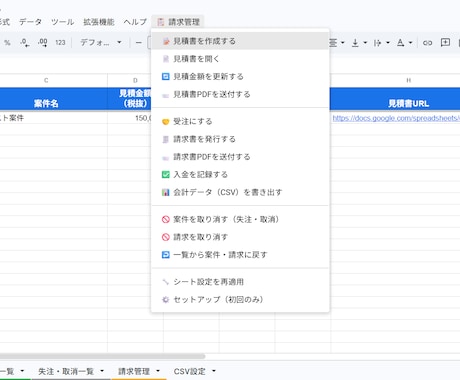
Task: Open the text wrapping dropdown arrow
Action: coord(388,43)
